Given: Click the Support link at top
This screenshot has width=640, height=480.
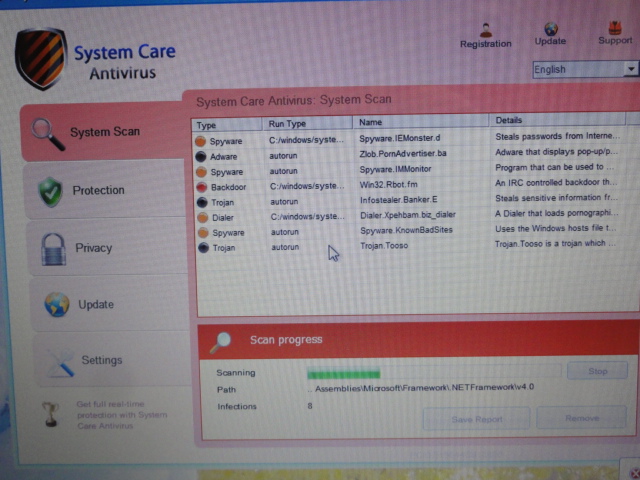Looking at the screenshot, I should [615, 40].
